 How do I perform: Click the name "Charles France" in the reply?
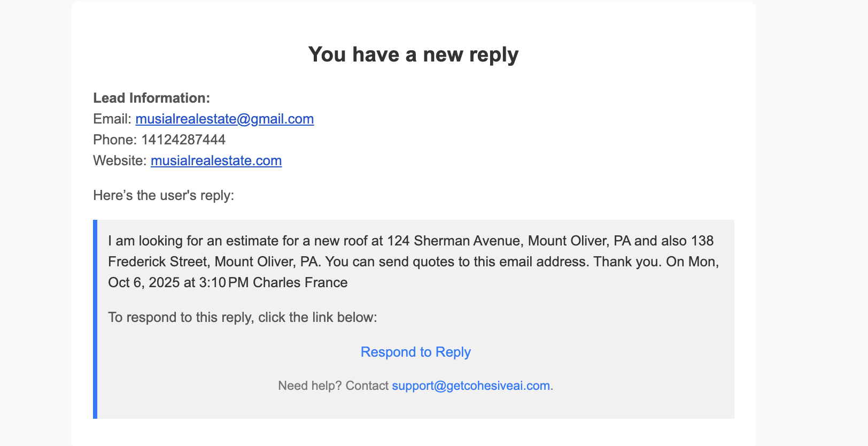pos(300,282)
